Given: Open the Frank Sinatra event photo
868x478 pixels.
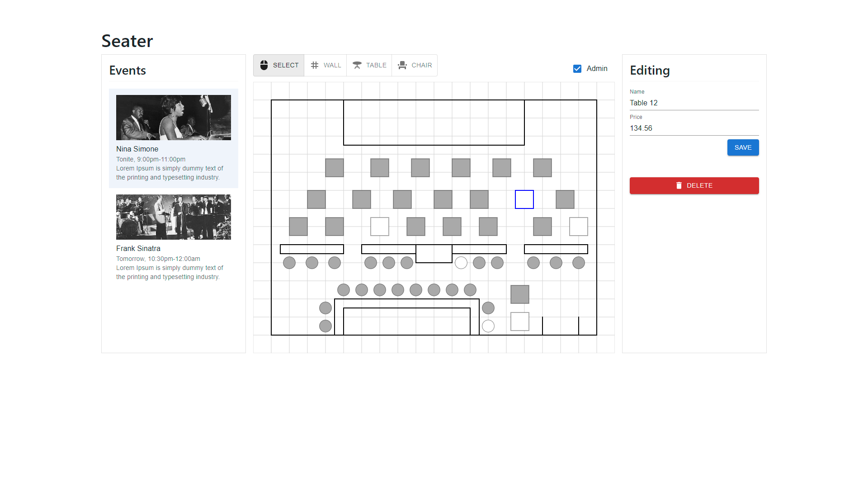Looking at the screenshot, I should pyautogui.click(x=174, y=217).
